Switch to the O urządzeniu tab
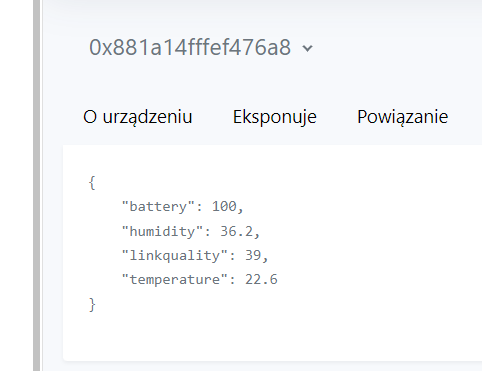Viewport: 482px width, 371px height. click(138, 117)
